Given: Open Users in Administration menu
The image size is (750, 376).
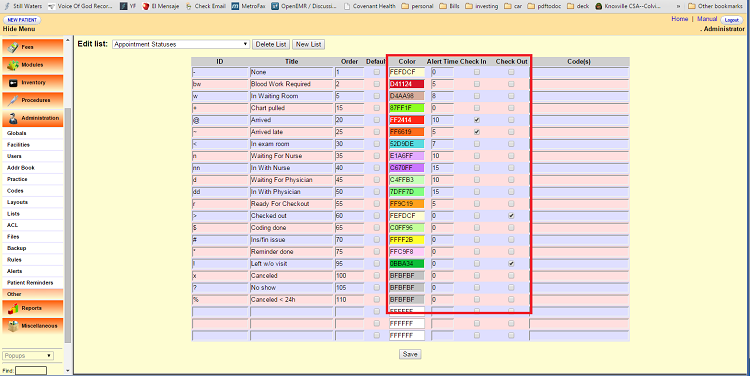Looking at the screenshot, I should [x=14, y=156].
